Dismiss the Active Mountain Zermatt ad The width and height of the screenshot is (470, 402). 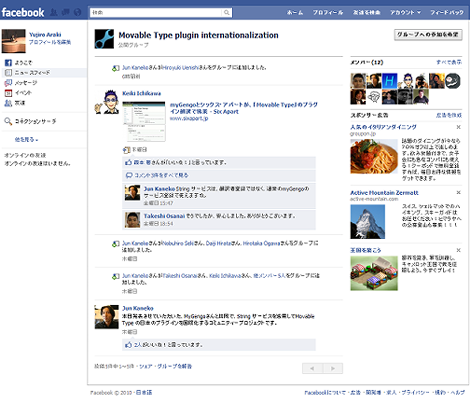(x=459, y=192)
